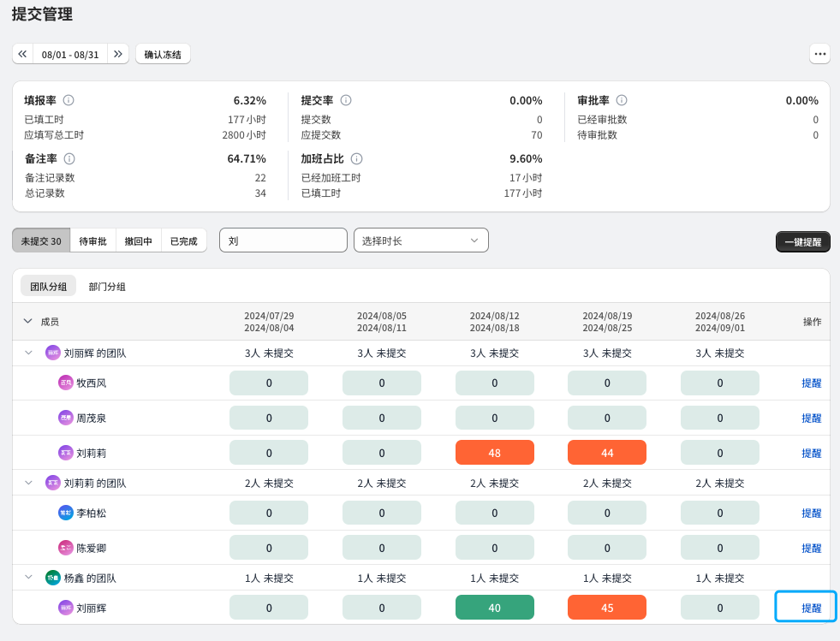The image size is (840, 641).
Task: Collapse the 杨鑫 的团队 group
Action: [x=29, y=578]
